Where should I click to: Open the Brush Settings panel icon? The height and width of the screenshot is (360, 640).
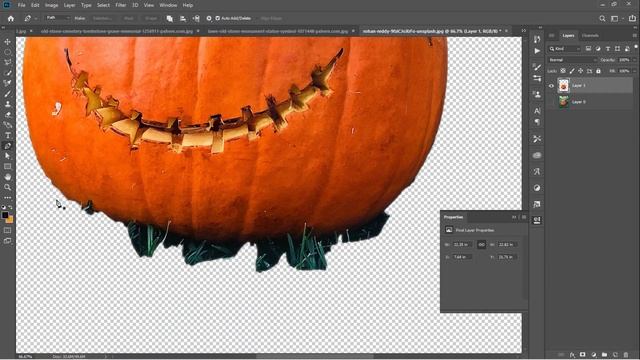click(537, 67)
